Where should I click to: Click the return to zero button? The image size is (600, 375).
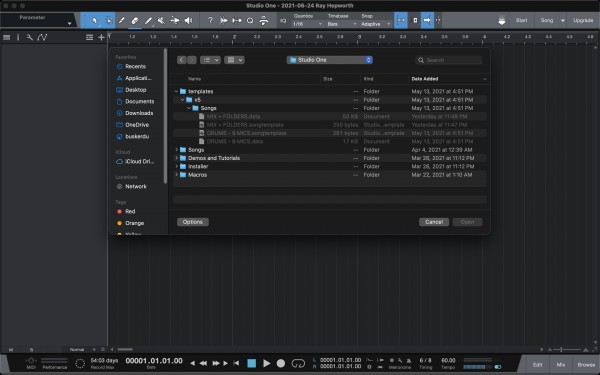236,363
